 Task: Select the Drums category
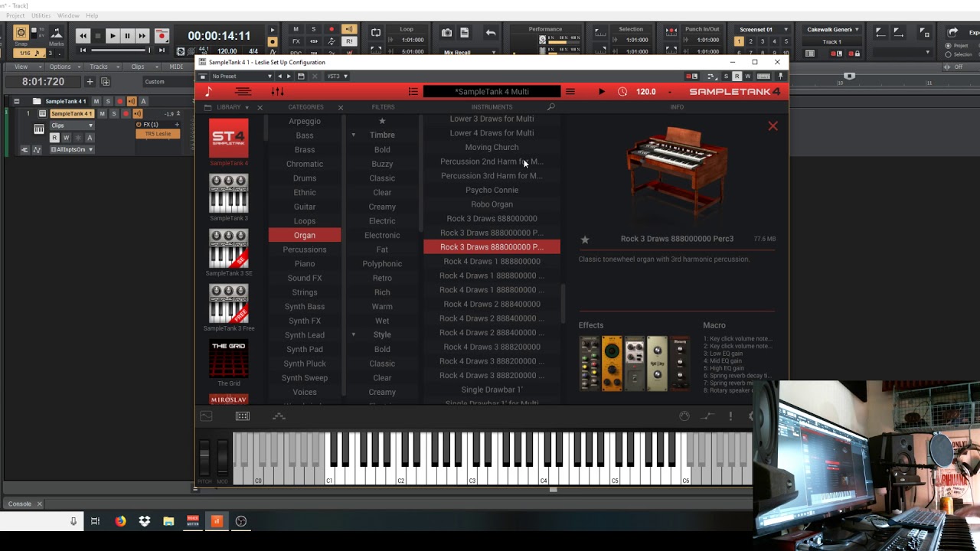(305, 178)
